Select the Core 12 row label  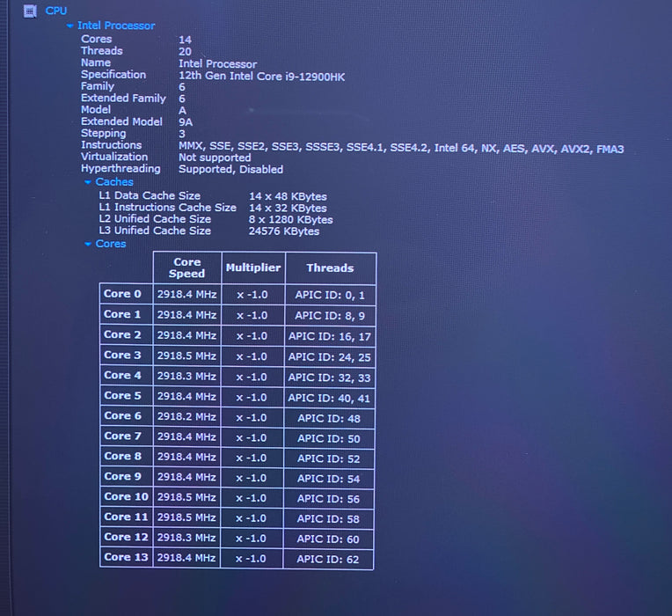[x=126, y=537]
